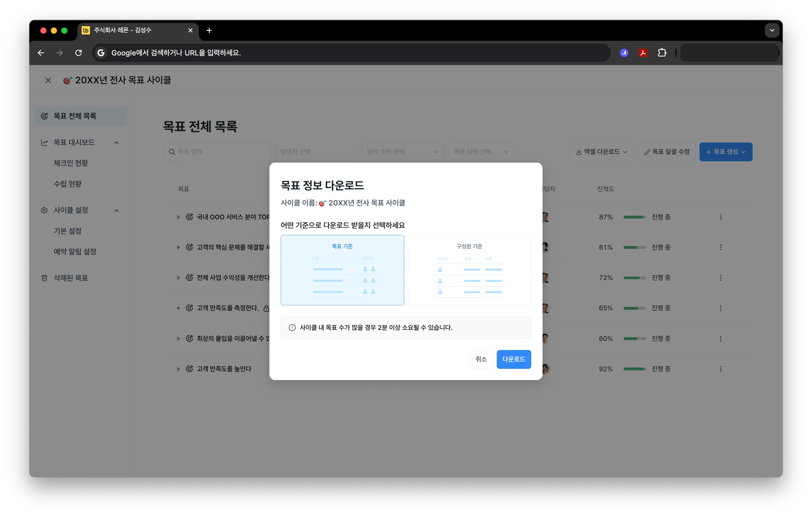The width and height of the screenshot is (812, 516).
Task: Open the more menu for the 61% goal row
Action: tap(721, 247)
